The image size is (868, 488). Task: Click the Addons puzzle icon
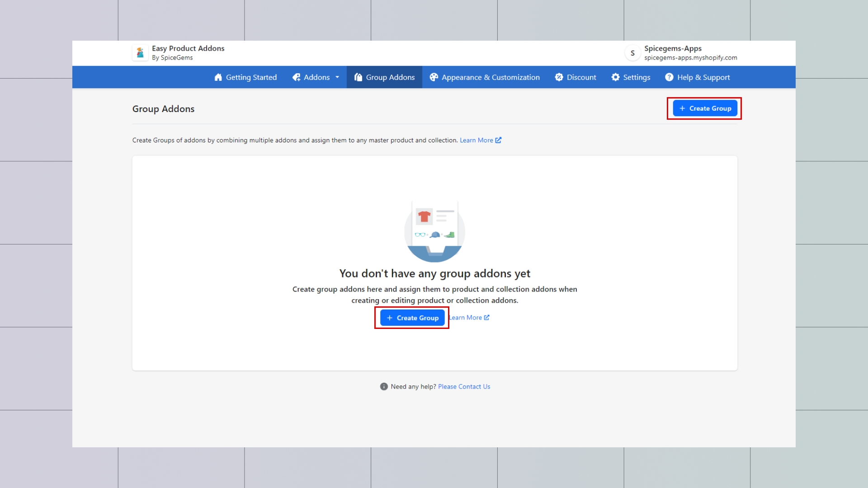[x=297, y=77]
